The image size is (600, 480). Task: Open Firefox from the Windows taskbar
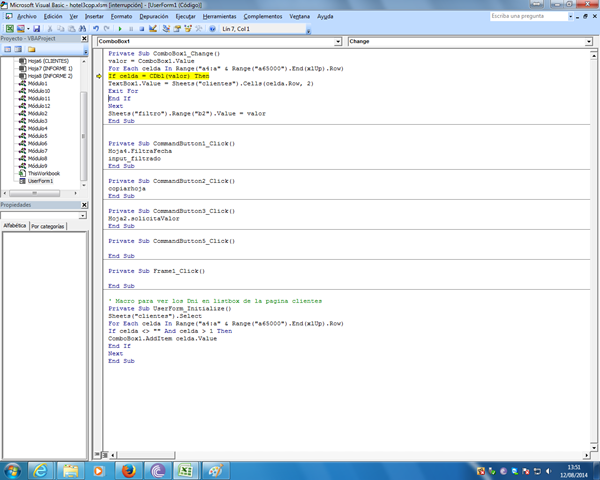(x=128, y=469)
